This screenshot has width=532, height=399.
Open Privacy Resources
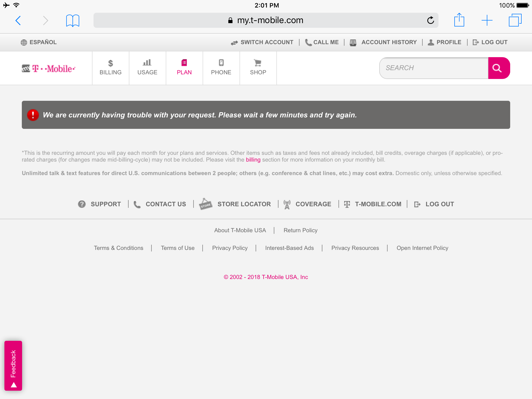(355, 248)
